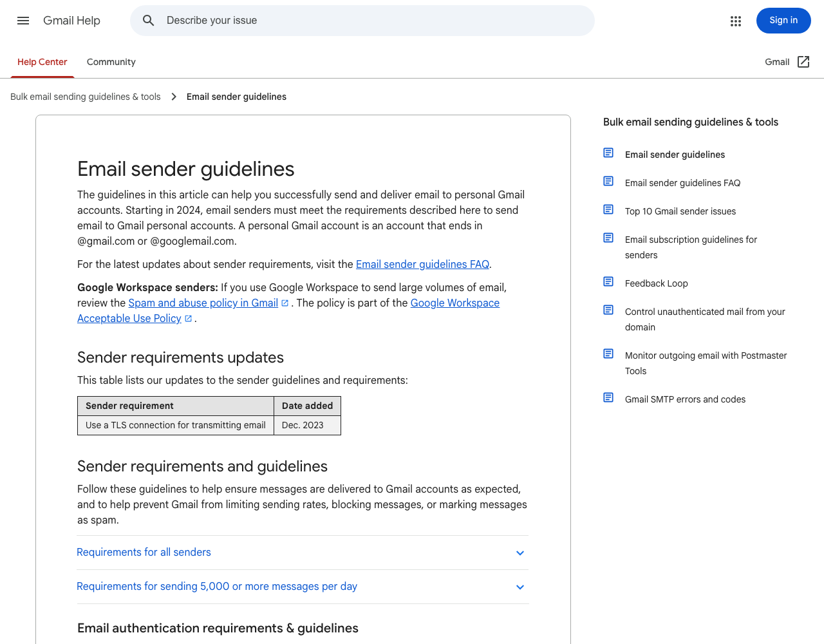
Task: Open Control unauthenticated mail from your domain
Action: (705, 319)
